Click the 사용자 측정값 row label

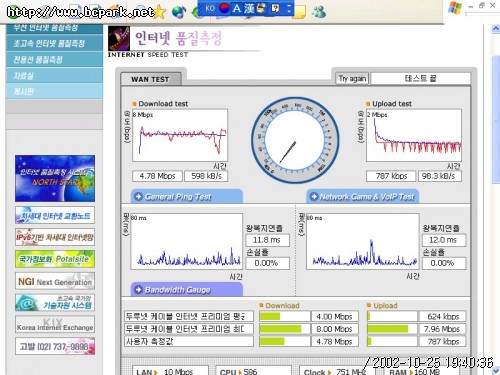pyautogui.click(x=189, y=341)
